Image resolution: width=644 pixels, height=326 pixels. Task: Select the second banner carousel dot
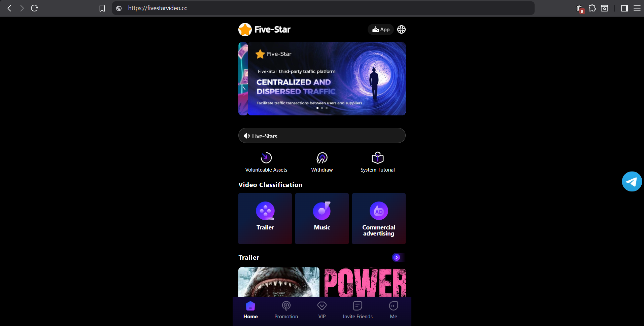(x=322, y=108)
